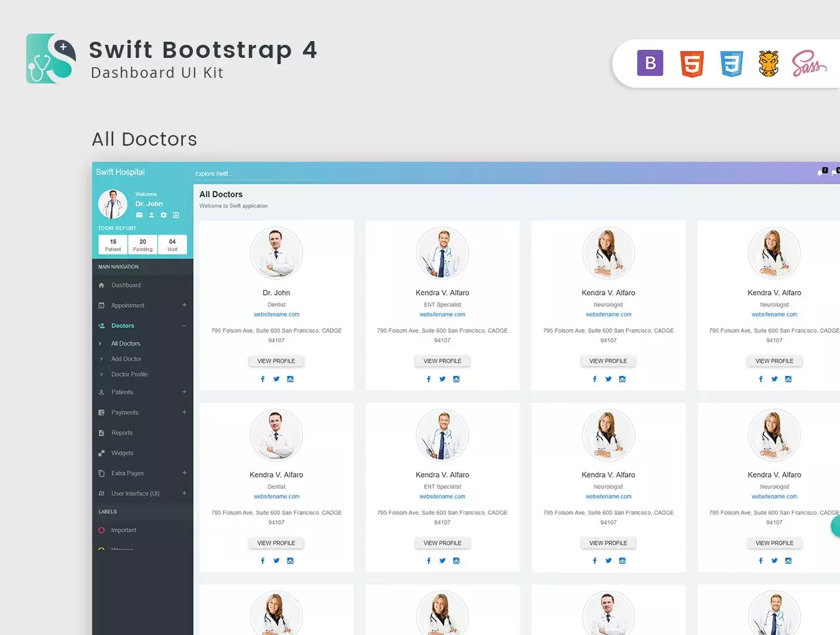Click Dr. John's card profile photo

276,253
